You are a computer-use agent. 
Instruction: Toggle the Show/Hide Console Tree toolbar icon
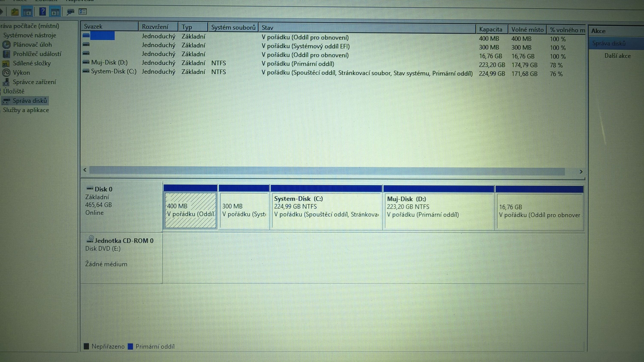click(x=27, y=12)
